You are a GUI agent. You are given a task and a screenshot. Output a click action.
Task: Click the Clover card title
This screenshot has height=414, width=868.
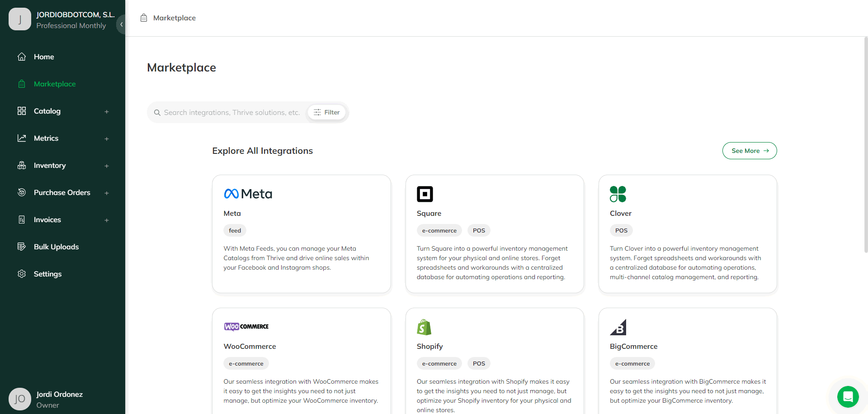(620, 213)
